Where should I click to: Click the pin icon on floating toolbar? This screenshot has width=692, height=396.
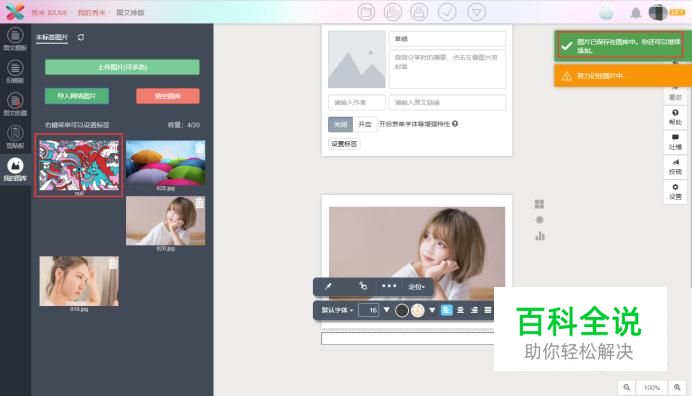328,287
